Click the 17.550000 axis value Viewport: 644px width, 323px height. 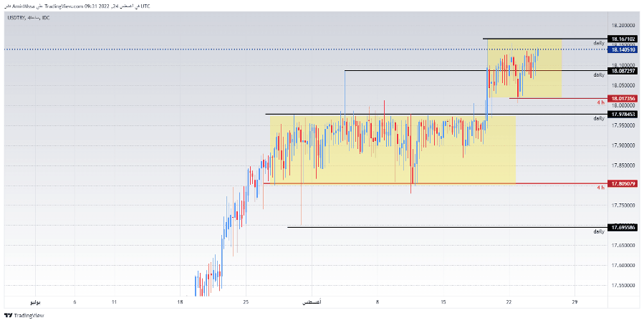623,285
